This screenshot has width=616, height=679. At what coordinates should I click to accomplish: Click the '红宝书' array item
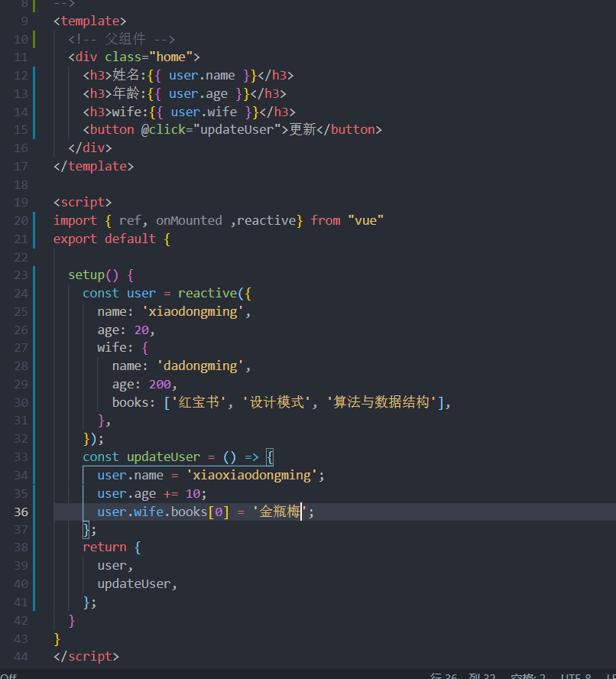(199, 403)
